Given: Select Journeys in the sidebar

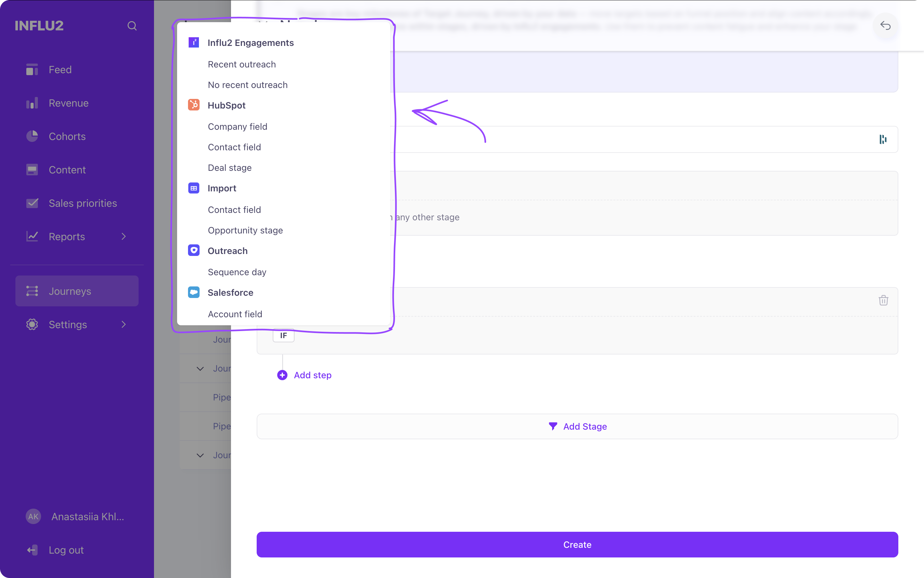Looking at the screenshot, I should (x=77, y=291).
